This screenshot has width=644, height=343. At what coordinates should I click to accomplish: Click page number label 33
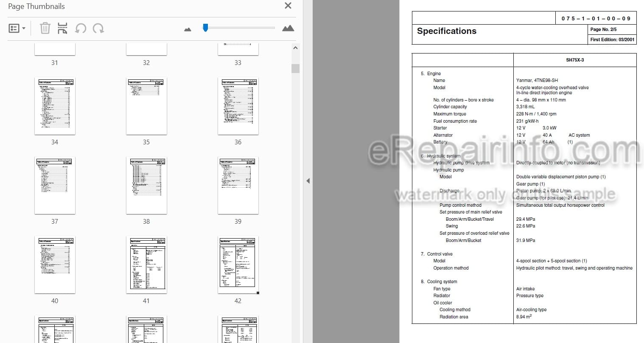(x=238, y=63)
